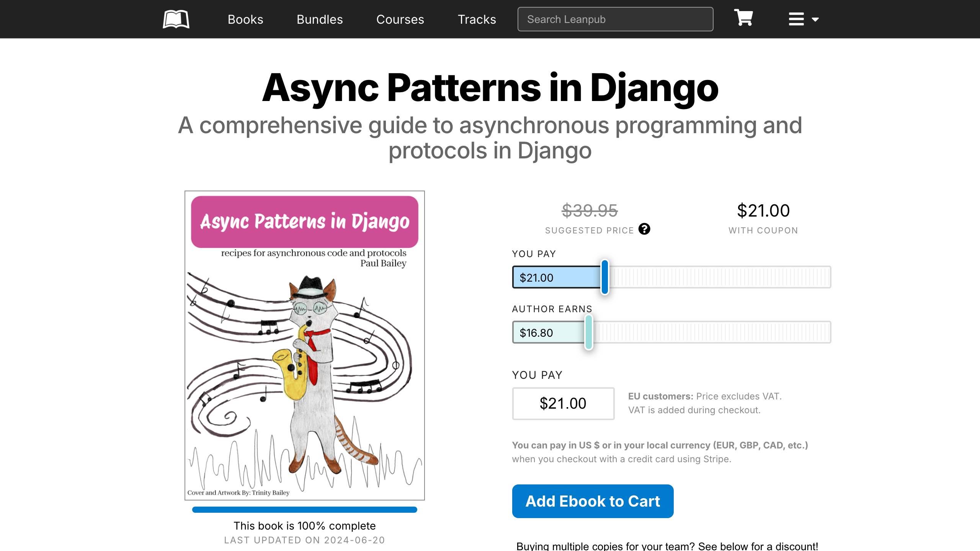Expand the account dropdown arrow
This screenshot has width=980, height=551.
point(815,20)
